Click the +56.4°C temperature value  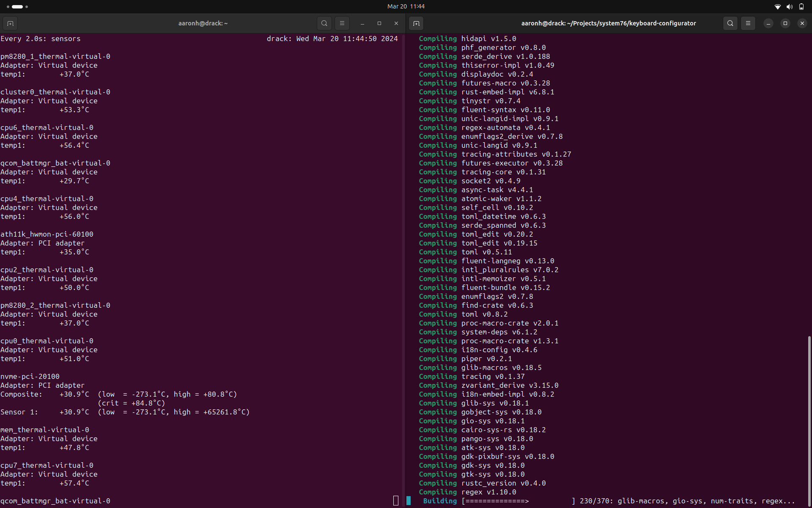tap(74, 145)
